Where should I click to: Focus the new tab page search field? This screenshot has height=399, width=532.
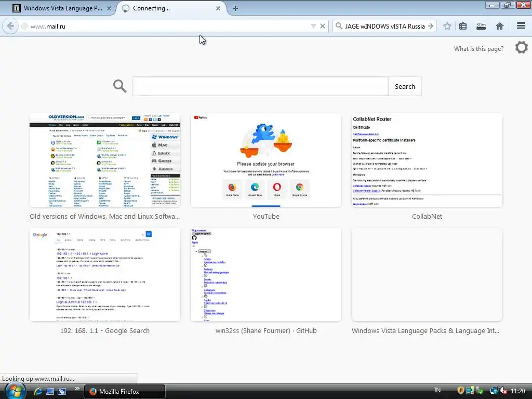[260, 87]
